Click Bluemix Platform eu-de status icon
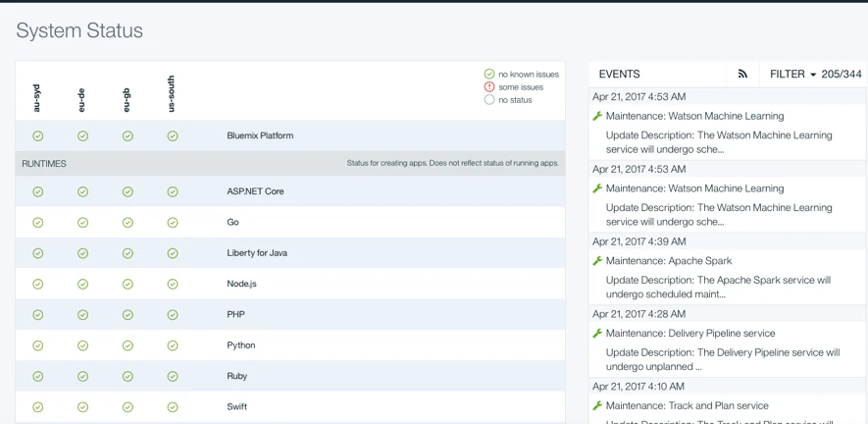The height and width of the screenshot is (424, 868). point(82,135)
